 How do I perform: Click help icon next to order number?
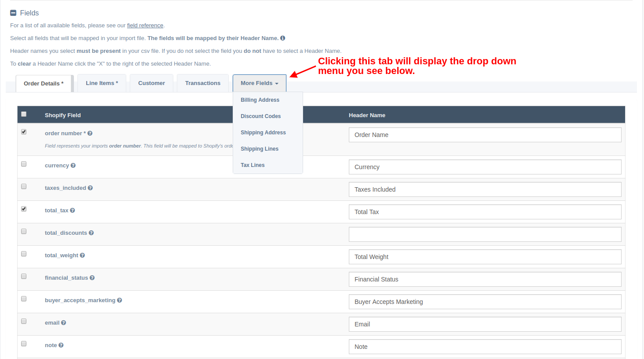point(90,133)
